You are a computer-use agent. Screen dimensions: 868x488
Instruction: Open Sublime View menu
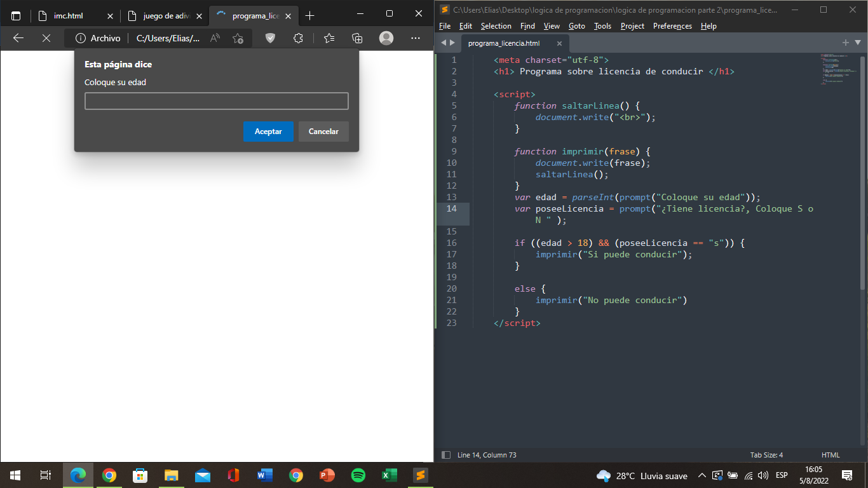pos(552,26)
